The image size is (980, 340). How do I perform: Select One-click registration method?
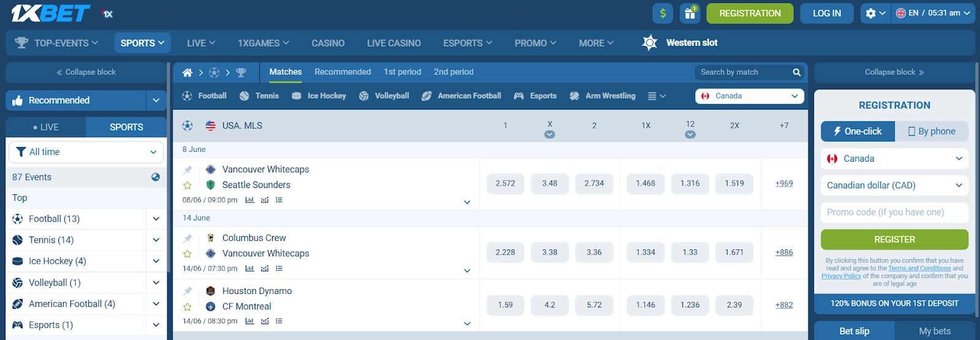858,131
